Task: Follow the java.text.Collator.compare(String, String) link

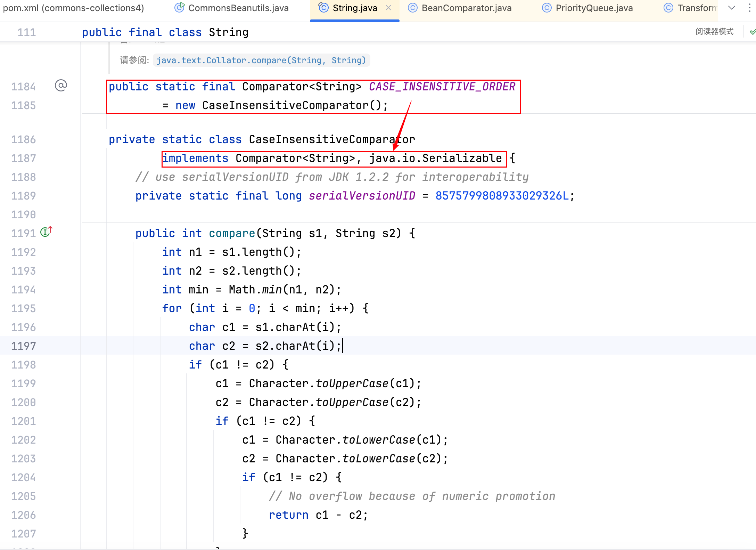Action: 261,60
